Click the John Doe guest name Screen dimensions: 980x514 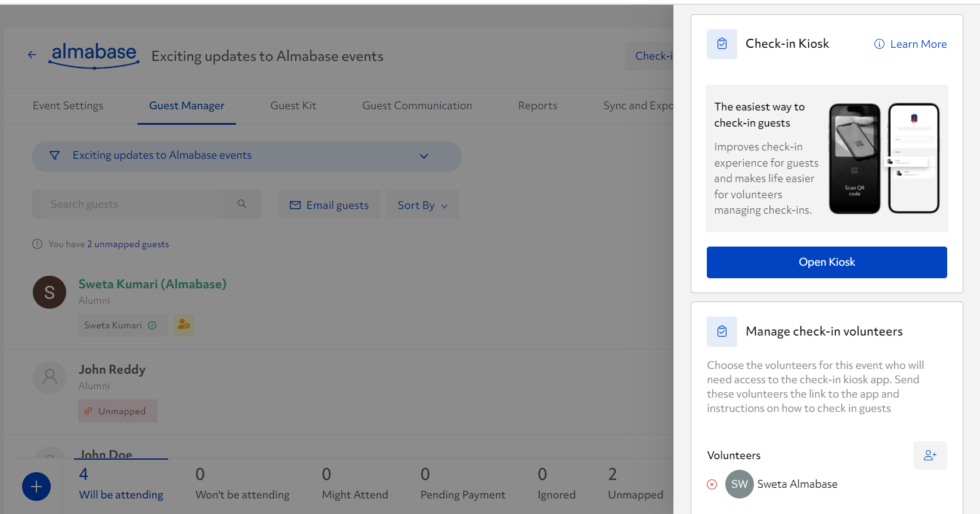click(x=106, y=454)
